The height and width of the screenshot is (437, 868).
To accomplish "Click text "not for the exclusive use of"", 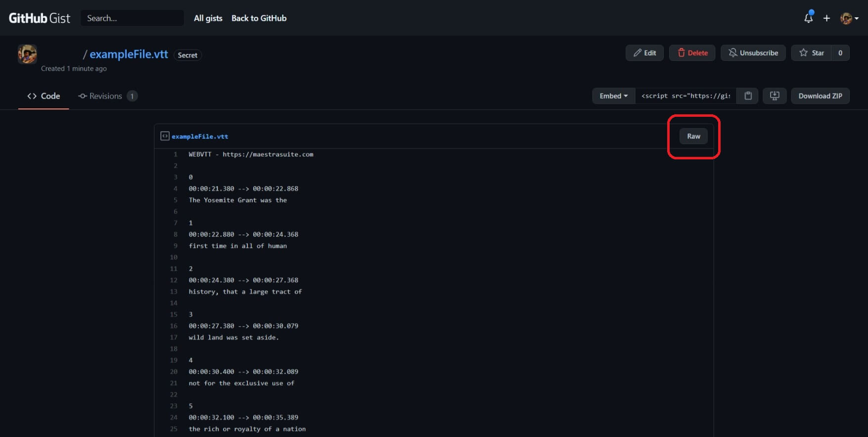I will 241,384.
